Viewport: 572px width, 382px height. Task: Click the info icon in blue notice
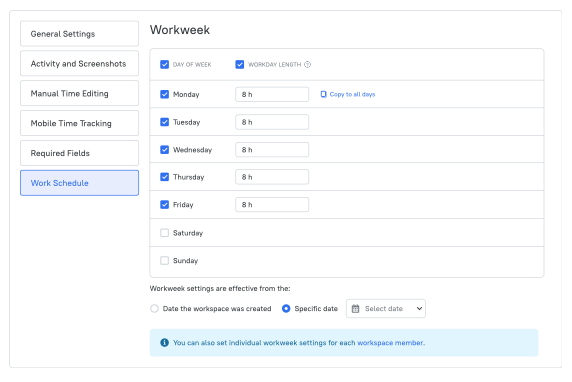[x=165, y=343]
